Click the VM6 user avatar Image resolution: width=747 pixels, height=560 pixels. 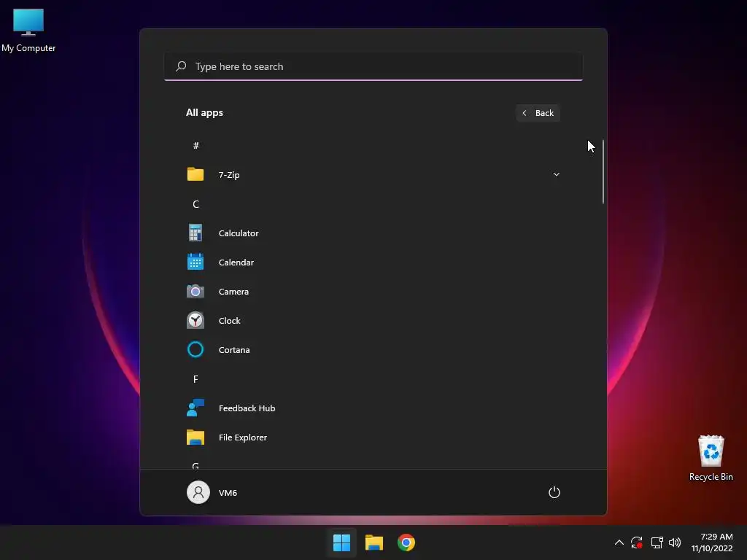(198, 492)
